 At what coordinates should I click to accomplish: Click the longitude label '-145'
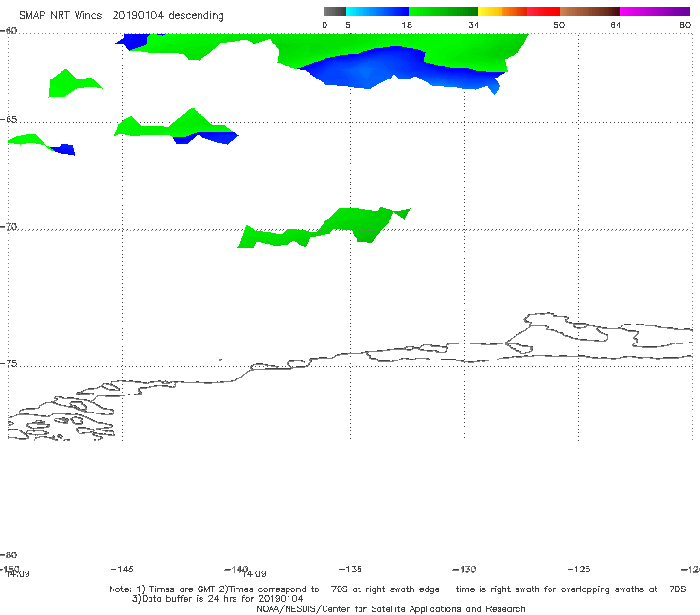[x=122, y=569]
